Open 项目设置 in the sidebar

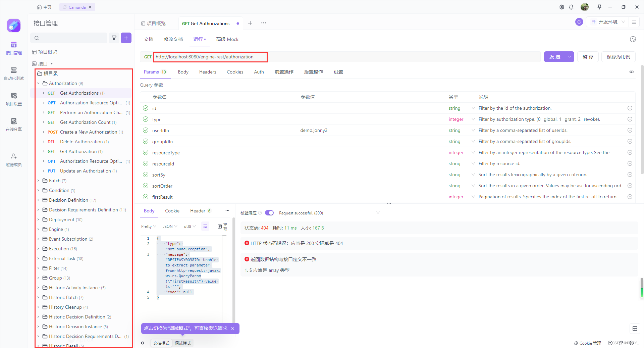(14, 99)
